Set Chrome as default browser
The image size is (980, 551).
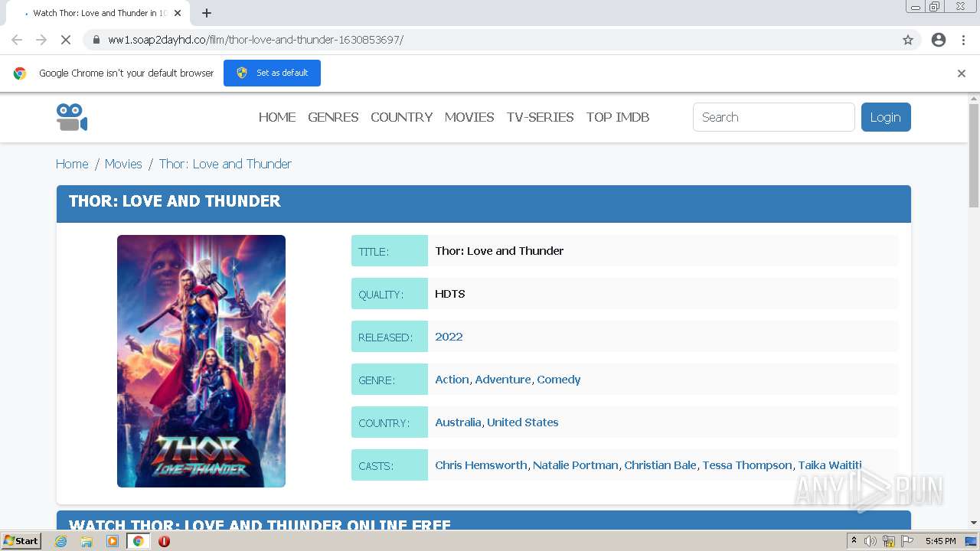tap(272, 73)
